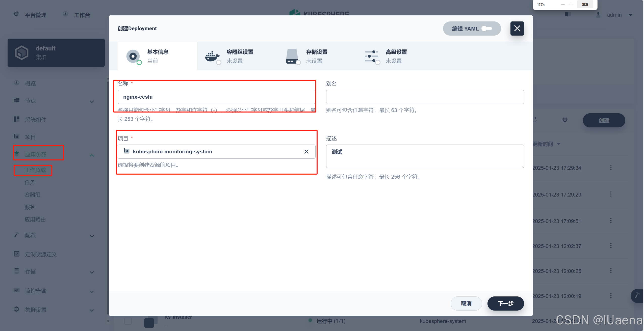Click the 定制资源定义 sidebar icon
This screenshot has height=331, width=644.
17,254
